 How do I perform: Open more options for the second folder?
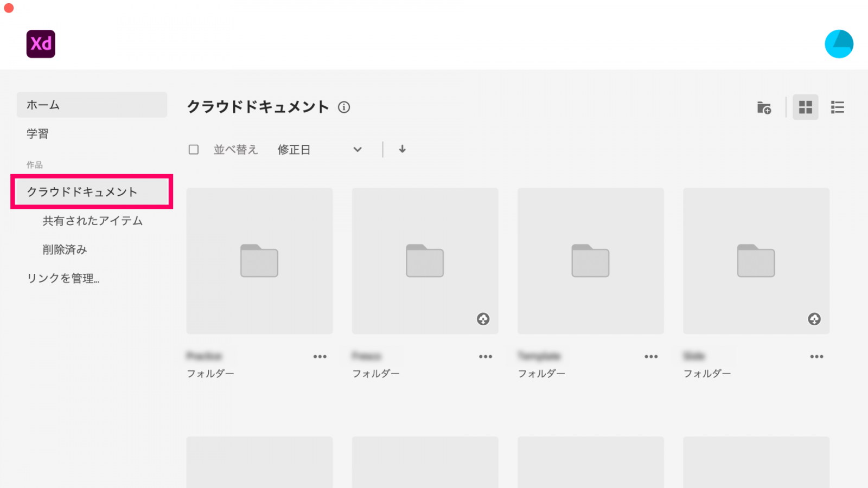point(486,357)
